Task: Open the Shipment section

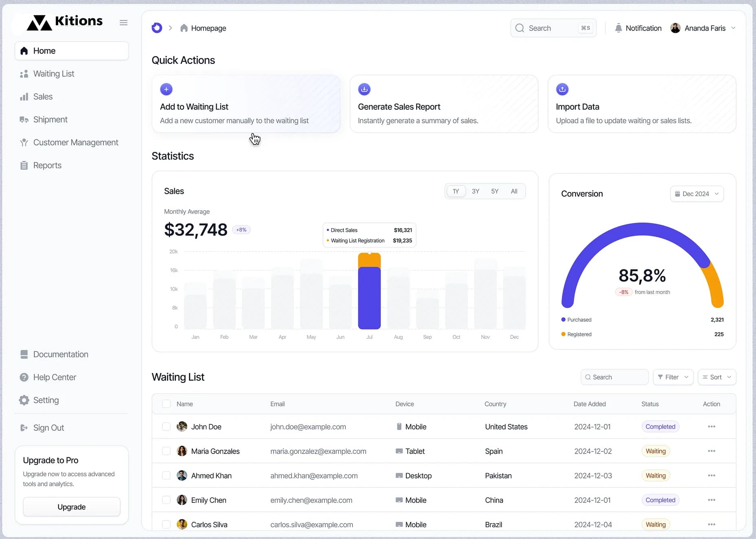Action: (x=24, y=119)
